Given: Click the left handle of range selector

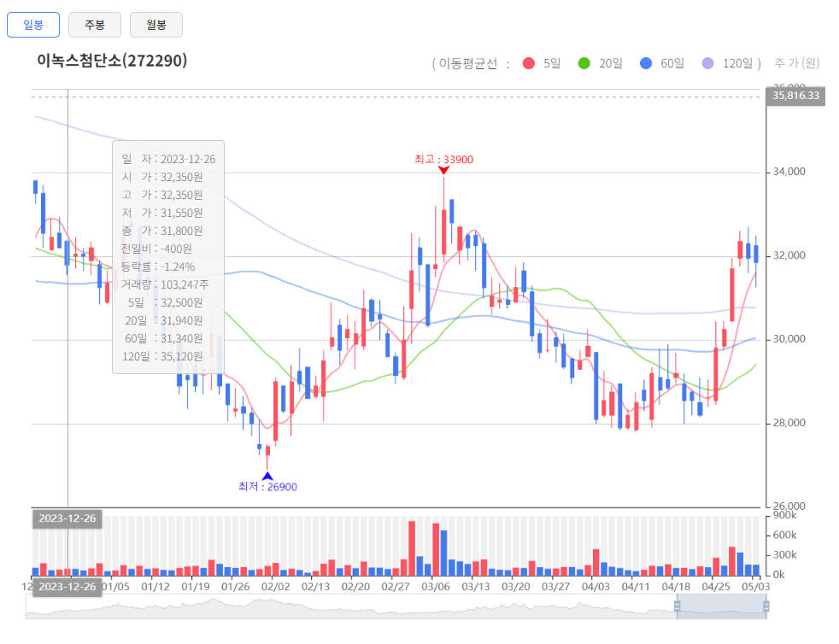Looking at the screenshot, I should coord(677,606).
